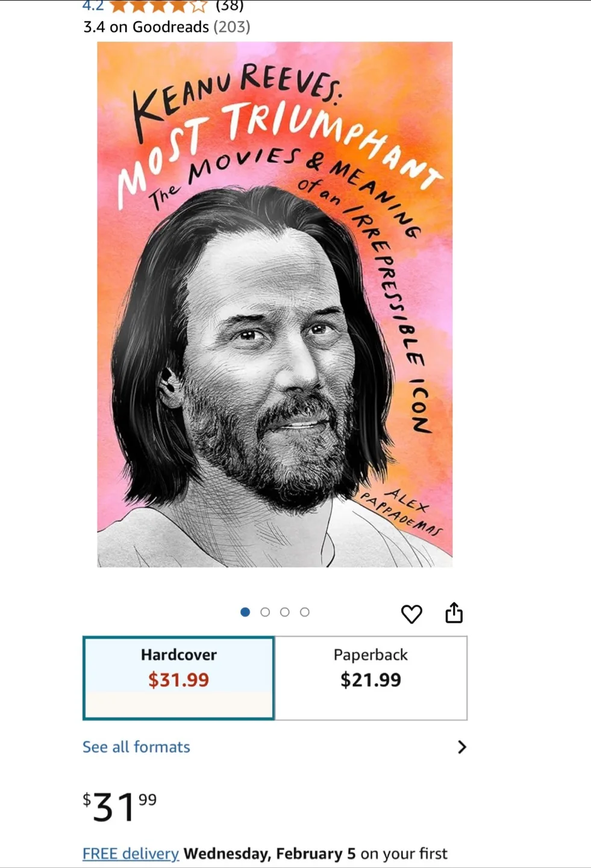The height and width of the screenshot is (868, 591).
Task: Click the Keanu Reeves book cover image
Action: 275,304
